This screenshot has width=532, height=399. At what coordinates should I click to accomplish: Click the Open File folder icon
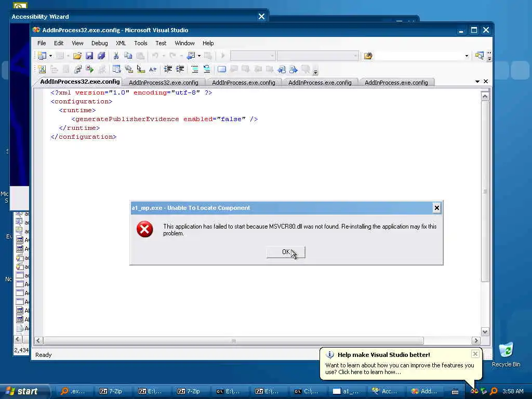[77, 56]
